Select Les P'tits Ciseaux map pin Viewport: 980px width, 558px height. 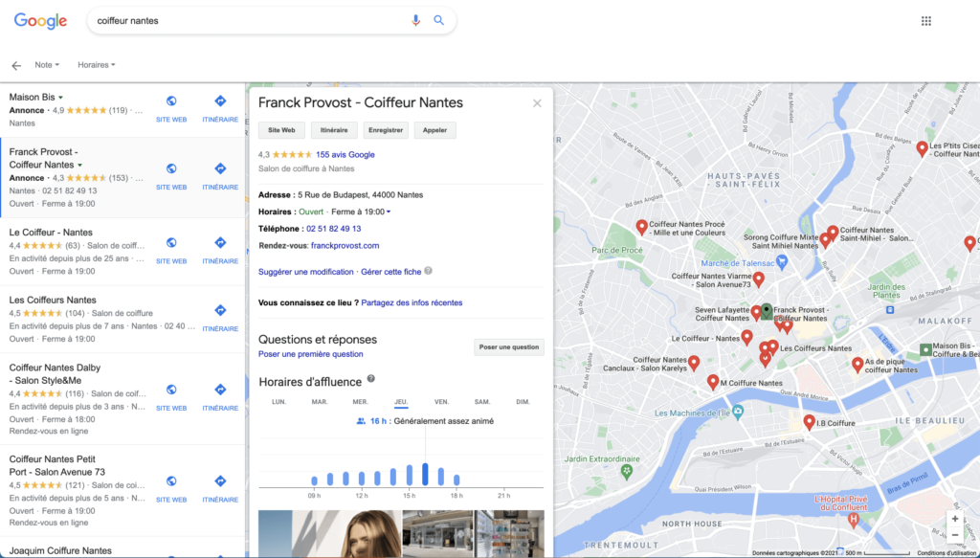pyautogui.click(x=922, y=148)
